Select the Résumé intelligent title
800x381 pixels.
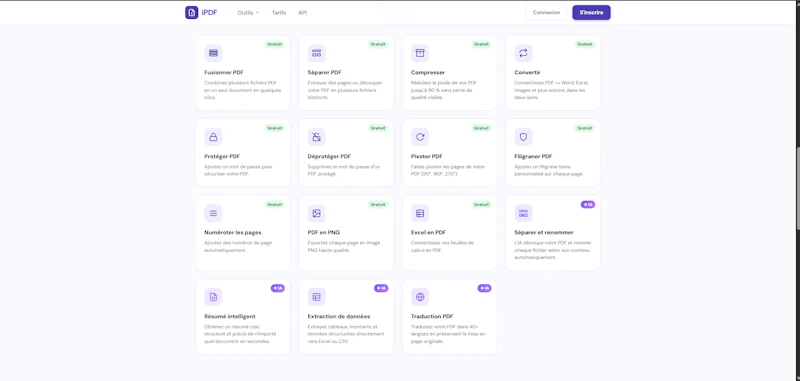pyautogui.click(x=230, y=316)
